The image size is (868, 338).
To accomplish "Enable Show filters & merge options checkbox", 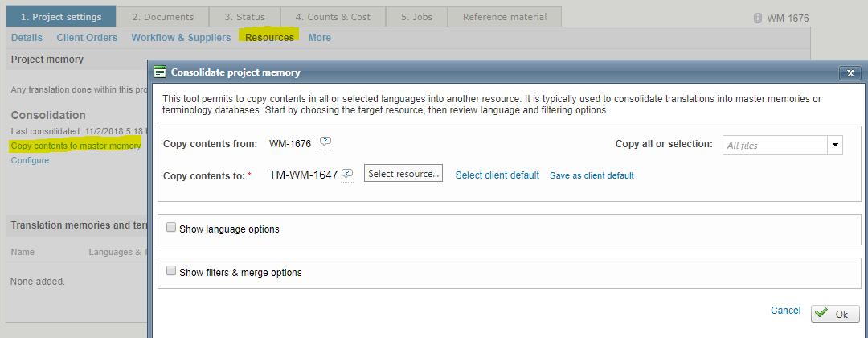I will [170, 271].
